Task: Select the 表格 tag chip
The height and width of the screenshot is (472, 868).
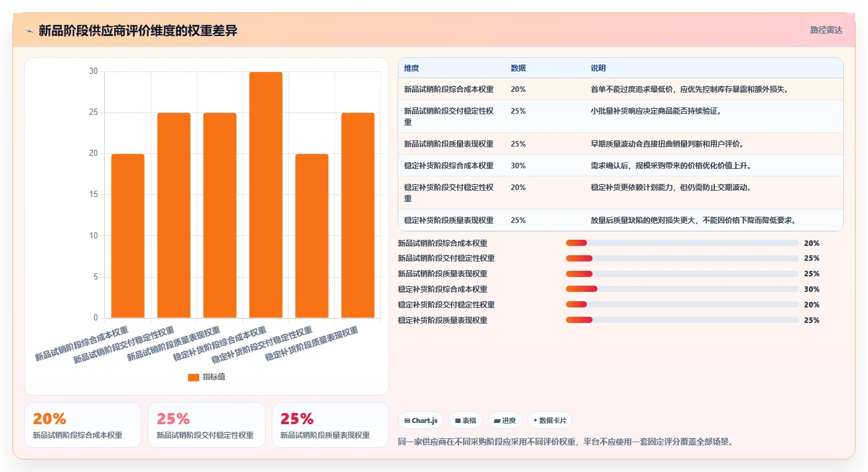Action: pos(465,420)
